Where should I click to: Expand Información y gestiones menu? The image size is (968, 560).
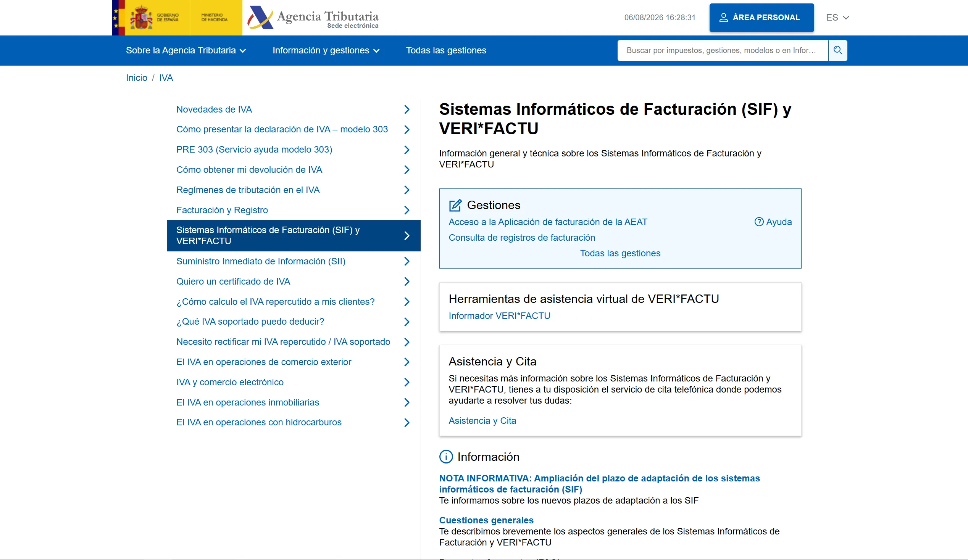tap(326, 50)
